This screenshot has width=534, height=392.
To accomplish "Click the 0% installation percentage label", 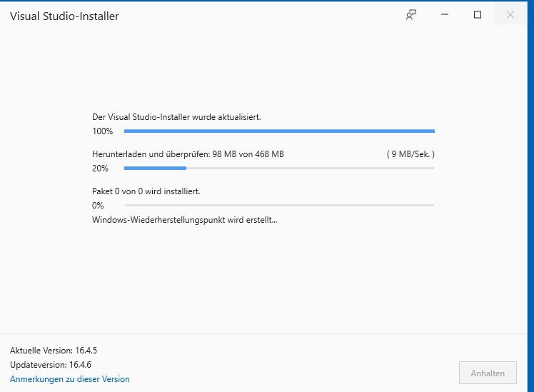I will [98, 206].
